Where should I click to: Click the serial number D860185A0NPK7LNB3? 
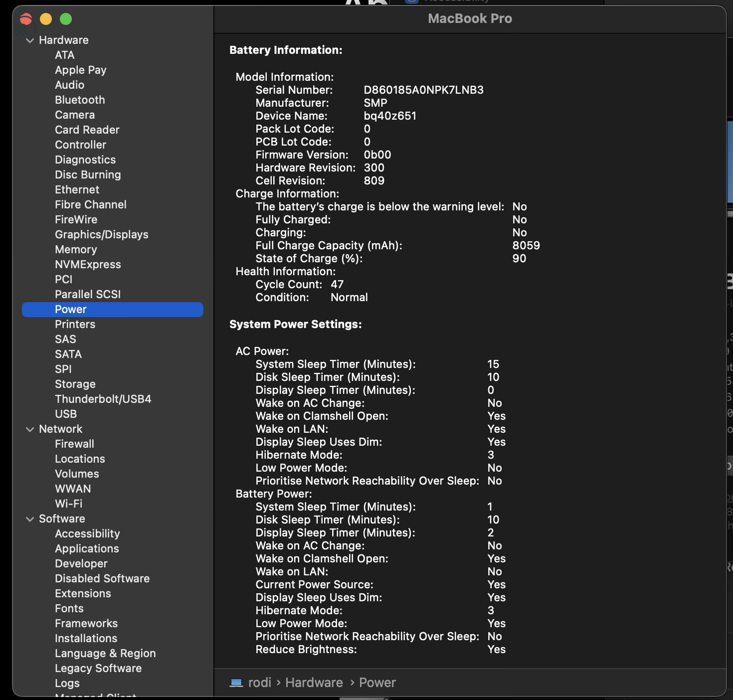(x=423, y=90)
